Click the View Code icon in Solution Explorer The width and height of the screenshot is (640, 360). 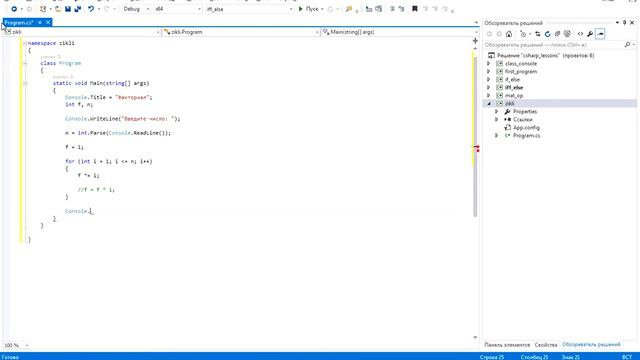pos(580,34)
